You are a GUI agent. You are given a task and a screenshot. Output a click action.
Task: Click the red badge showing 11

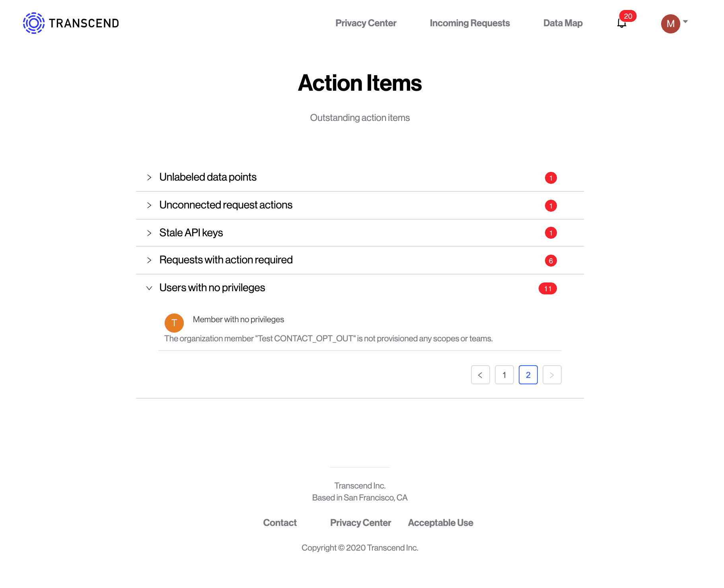tap(547, 288)
